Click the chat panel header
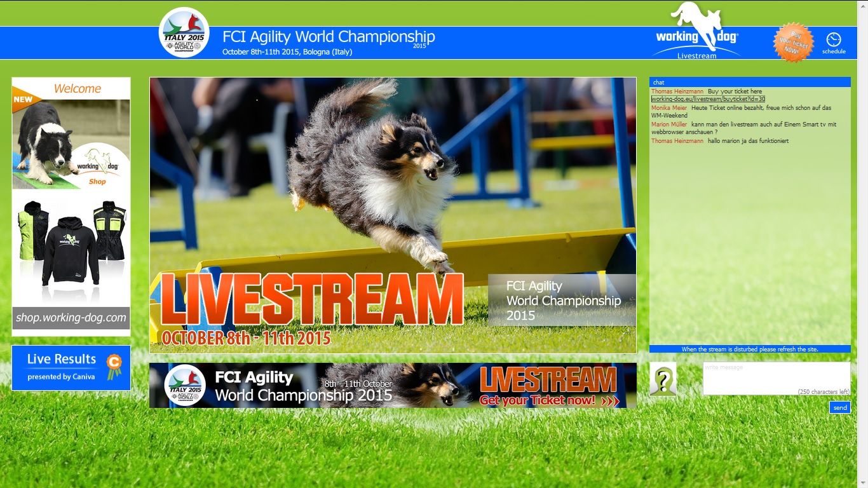This screenshot has width=868, height=488. tap(750, 82)
